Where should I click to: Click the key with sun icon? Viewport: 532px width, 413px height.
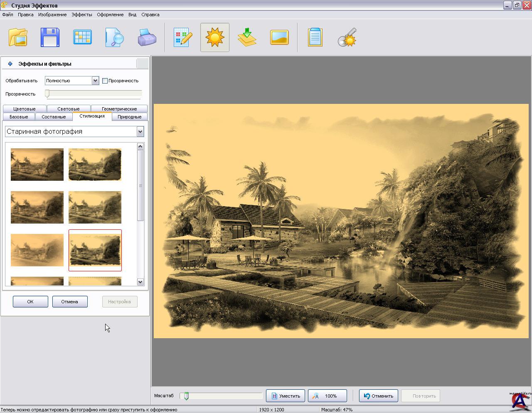(x=347, y=37)
